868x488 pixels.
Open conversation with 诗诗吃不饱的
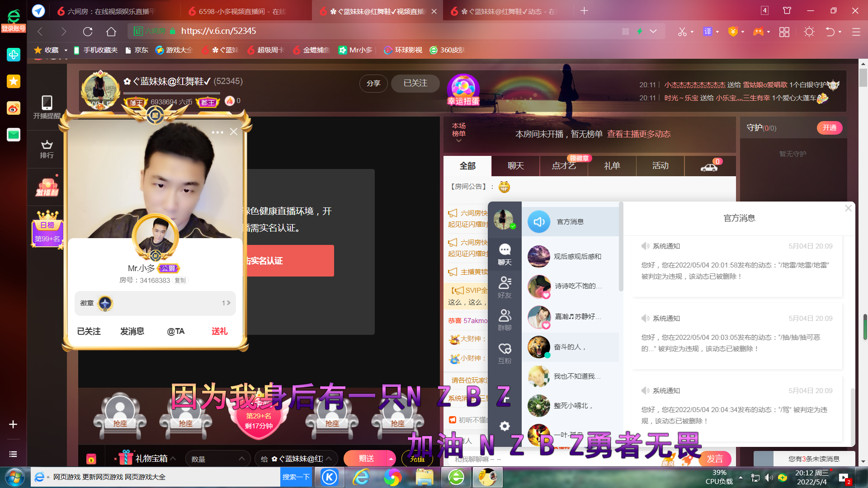[571, 286]
